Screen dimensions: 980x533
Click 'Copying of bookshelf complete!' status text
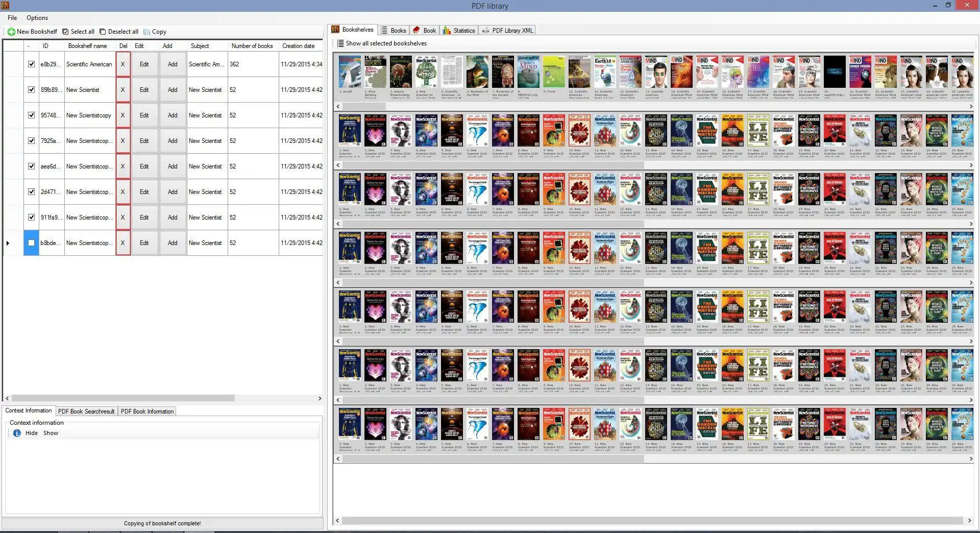pos(162,523)
